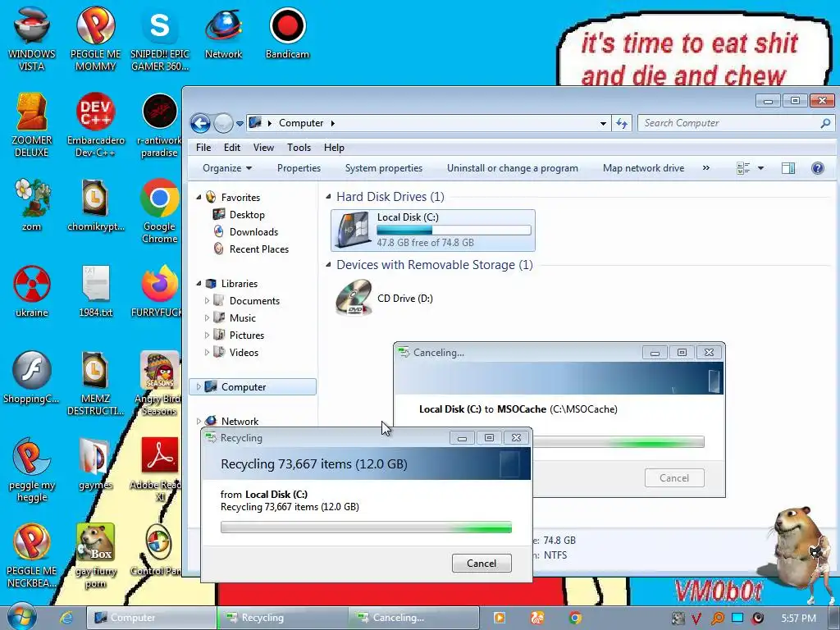Click Uninstall or change a program

(513, 168)
